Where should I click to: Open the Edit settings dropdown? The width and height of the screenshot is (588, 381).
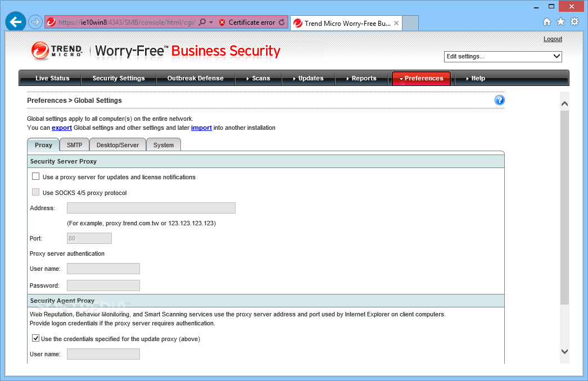(503, 57)
